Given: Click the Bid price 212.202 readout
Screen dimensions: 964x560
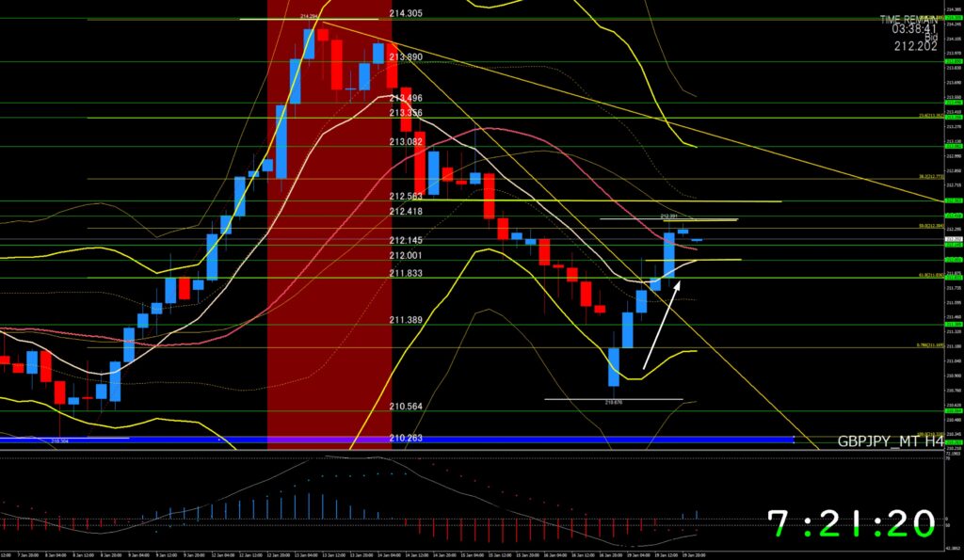Looking at the screenshot, I should click(x=915, y=45).
